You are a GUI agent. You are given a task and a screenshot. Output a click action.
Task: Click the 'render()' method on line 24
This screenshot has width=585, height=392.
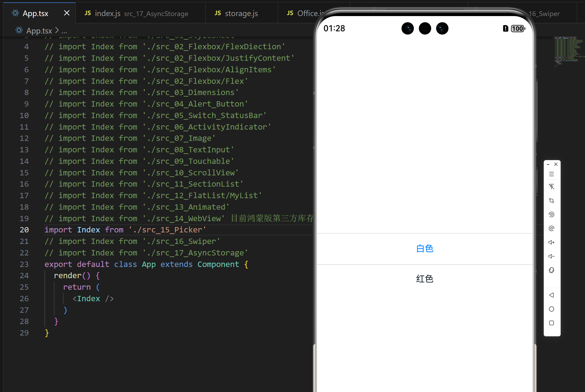coord(72,276)
